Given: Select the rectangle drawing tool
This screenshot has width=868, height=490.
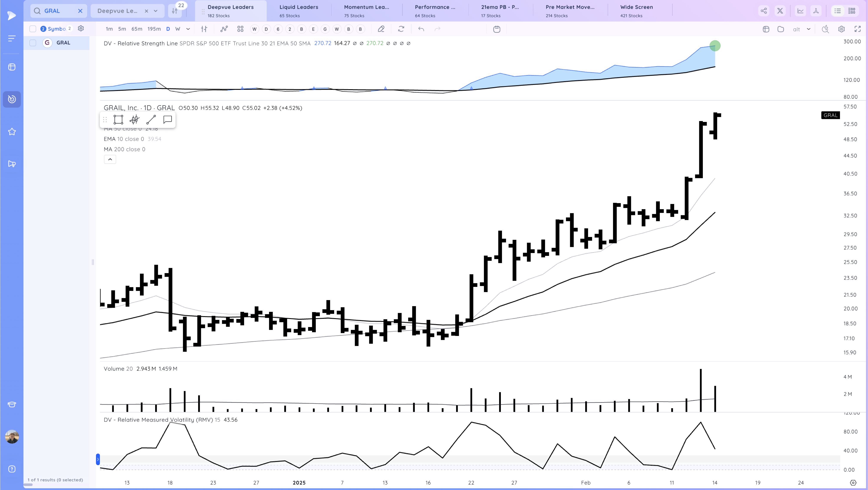Looking at the screenshot, I should (x=118, y=120).
